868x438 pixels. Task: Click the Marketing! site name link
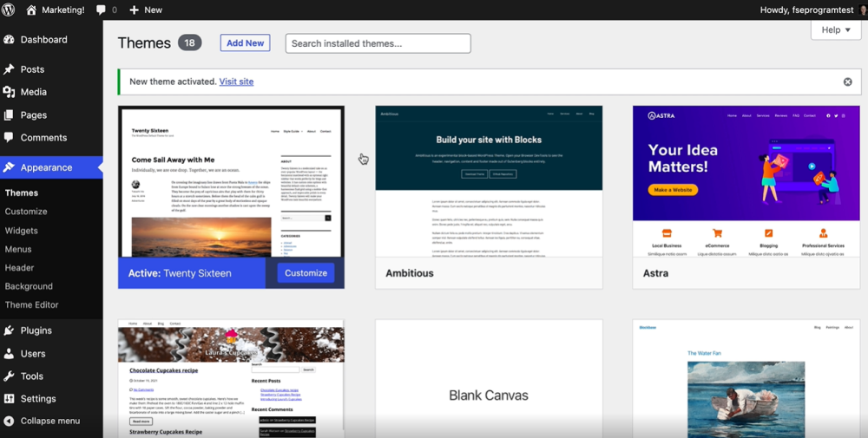pos(63,10)
